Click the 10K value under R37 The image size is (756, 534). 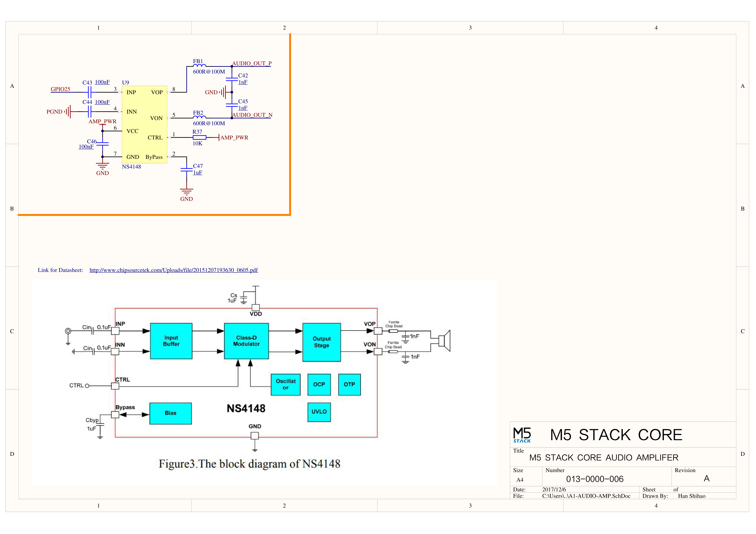198,144
